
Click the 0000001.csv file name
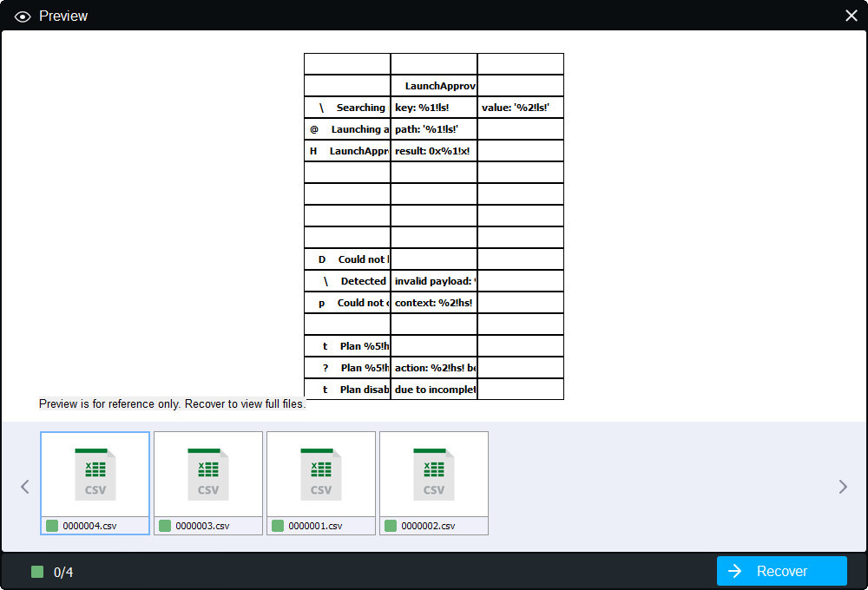pos(316,526)
